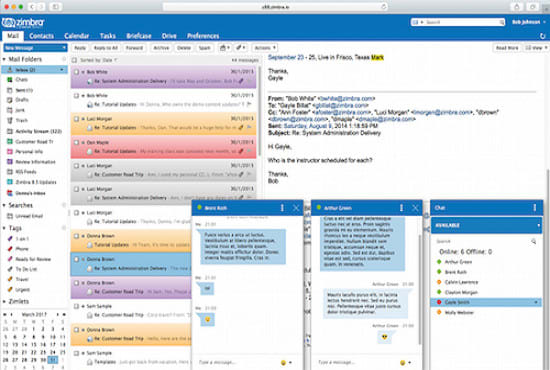
Task: Open the emoji picker in the Arthur Green chat
Action: 403,362
